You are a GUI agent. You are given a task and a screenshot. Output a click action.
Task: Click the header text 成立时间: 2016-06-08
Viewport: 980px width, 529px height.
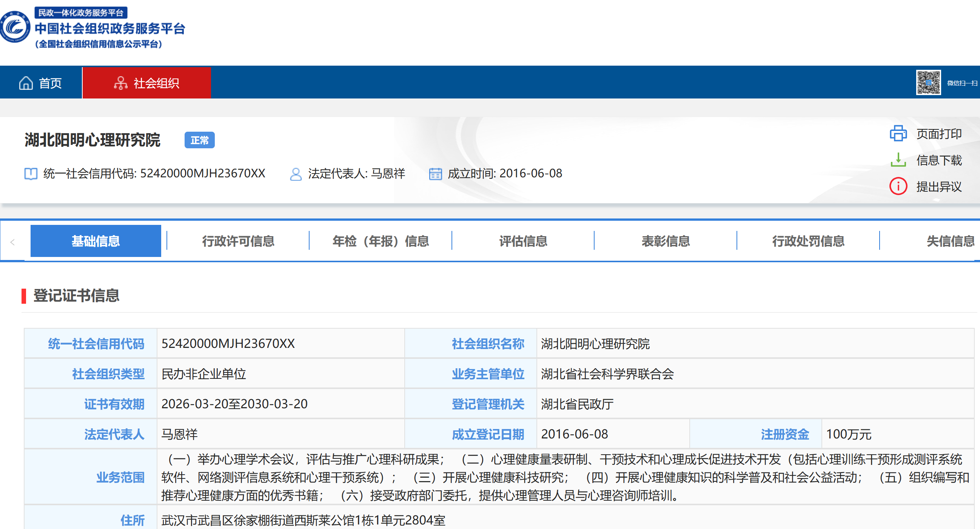coord(505,174)
